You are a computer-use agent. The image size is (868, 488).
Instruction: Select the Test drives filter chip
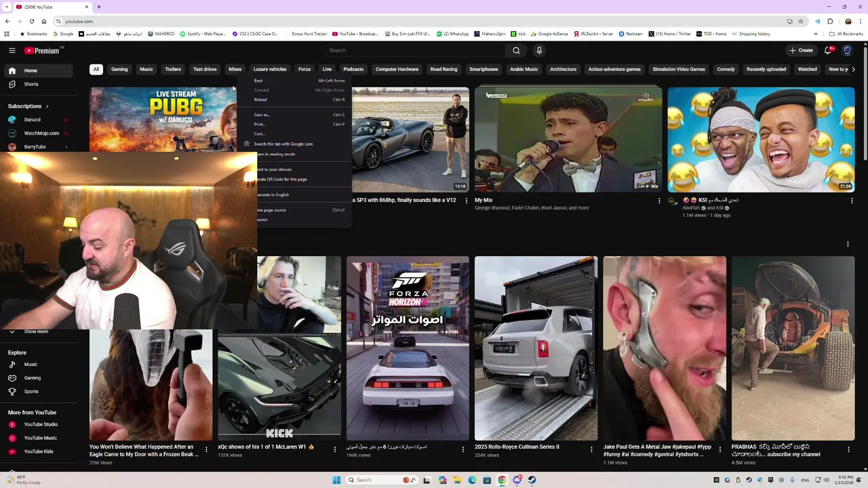205,69
